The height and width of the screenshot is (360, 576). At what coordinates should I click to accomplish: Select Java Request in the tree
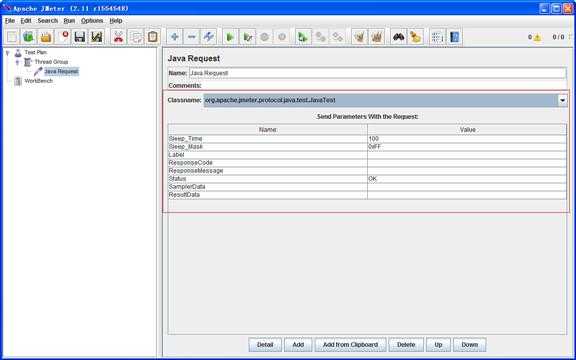[61, 71]
